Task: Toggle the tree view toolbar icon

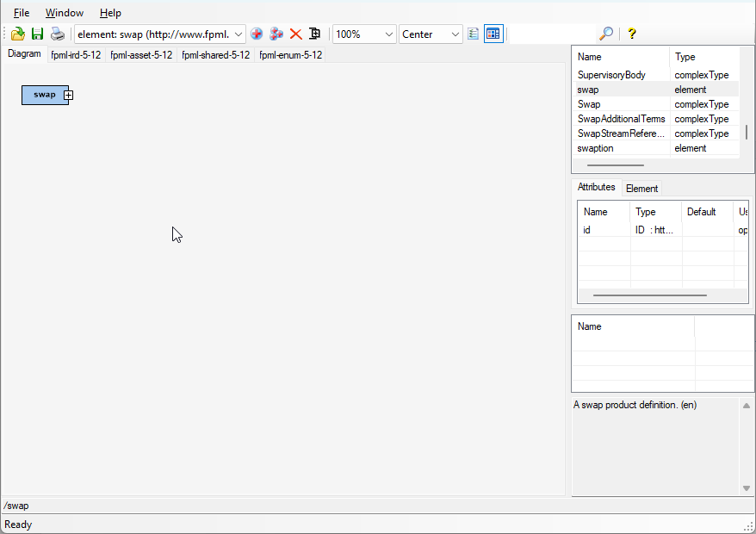Action: coord(473,34)
